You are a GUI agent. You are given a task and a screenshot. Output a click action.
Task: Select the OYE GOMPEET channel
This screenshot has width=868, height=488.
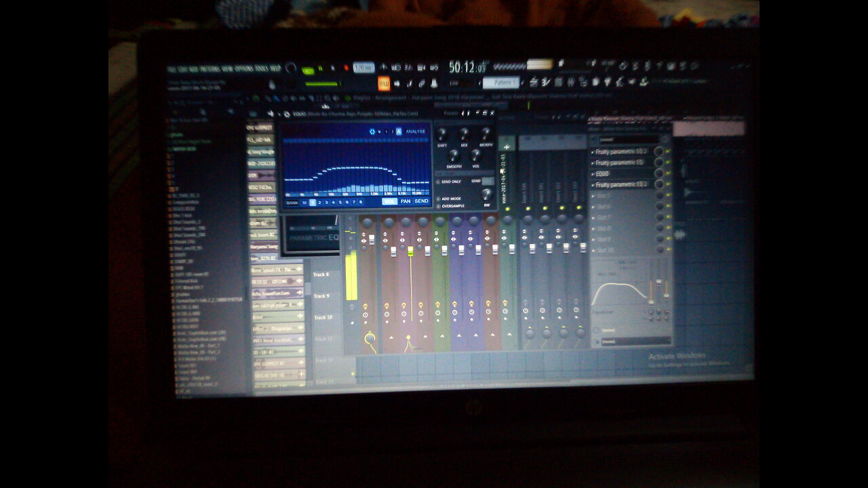tap(260, 128)
